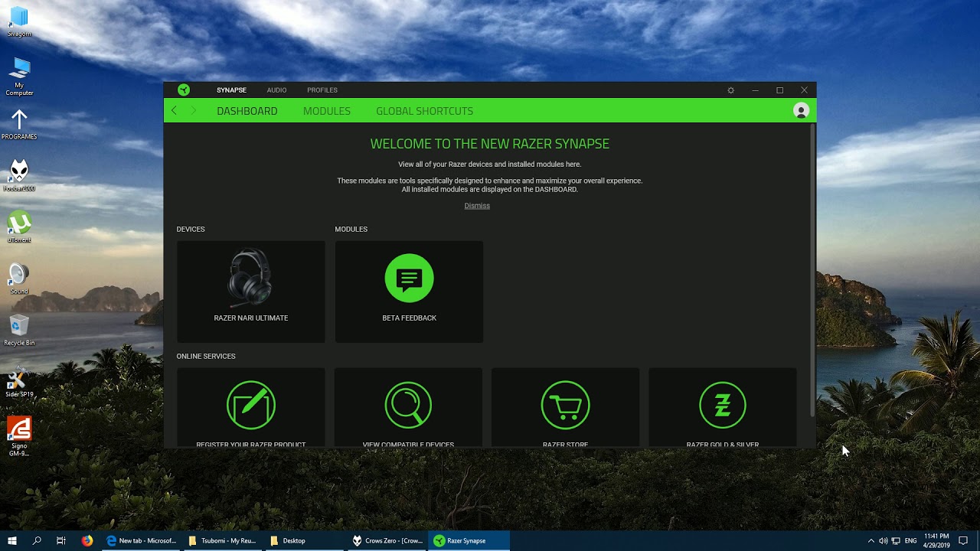Open Synapse settings gear
The width and height of the screenshot is (980, 551).
pos(730,90)
